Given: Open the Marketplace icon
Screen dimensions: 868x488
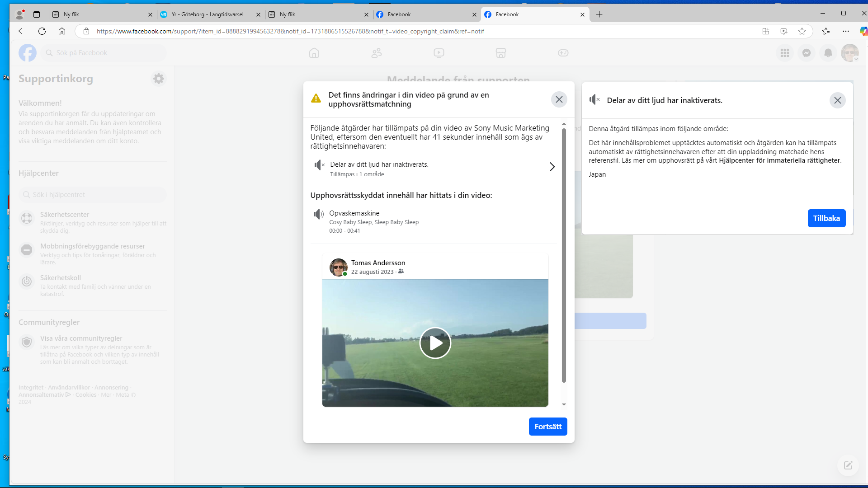Looking at the screenshot, I should point(501,53).
